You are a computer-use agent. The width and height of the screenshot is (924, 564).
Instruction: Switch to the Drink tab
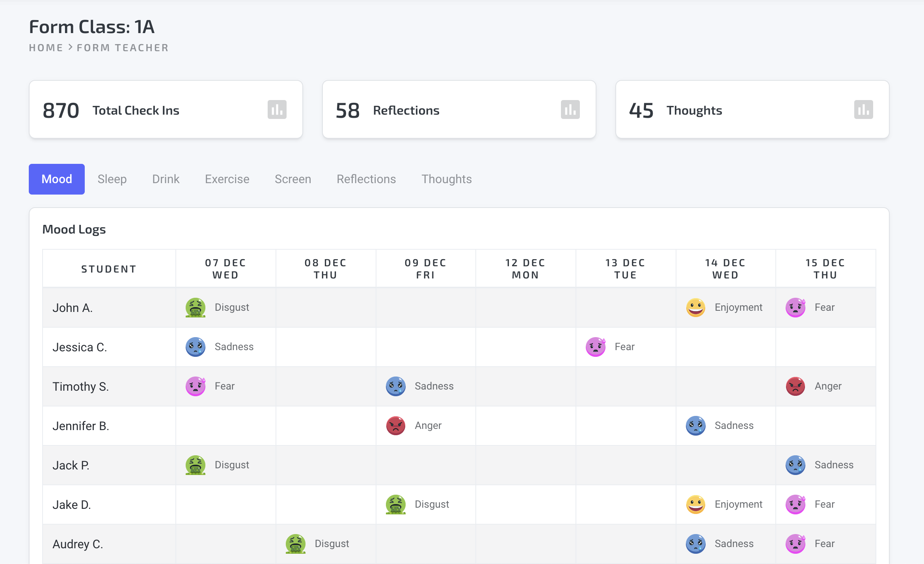[x=166, y=179]
